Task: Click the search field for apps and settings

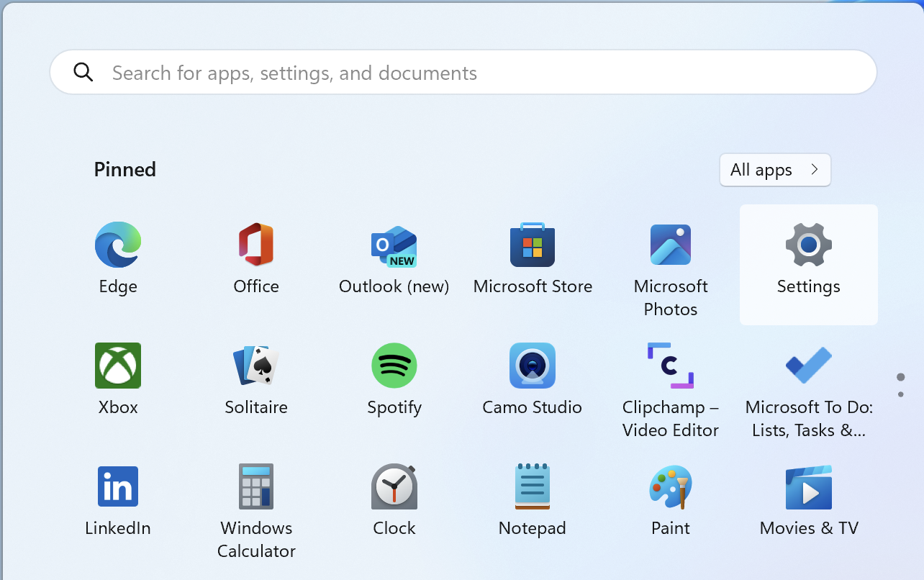Action: coord(463,72)
